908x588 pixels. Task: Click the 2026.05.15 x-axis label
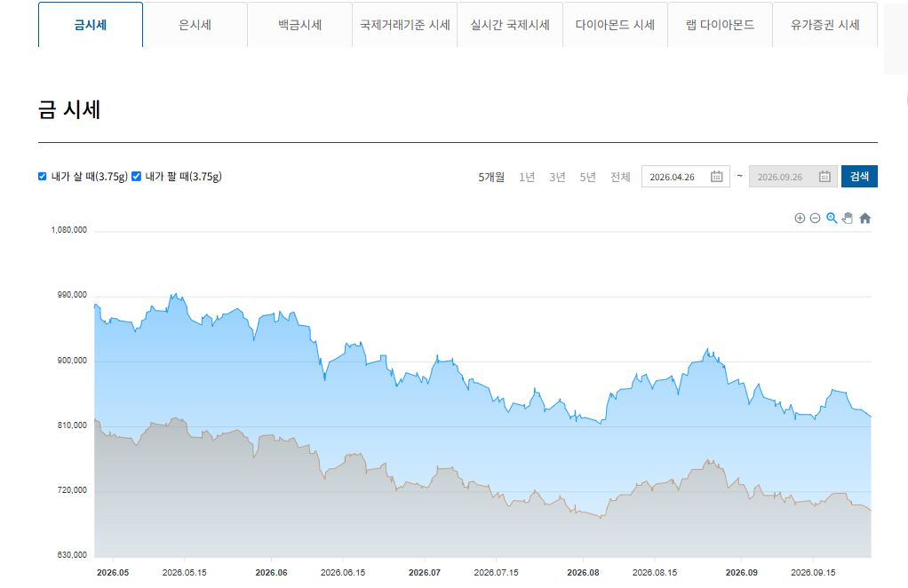pyautogui.click(x=184, y=572)
